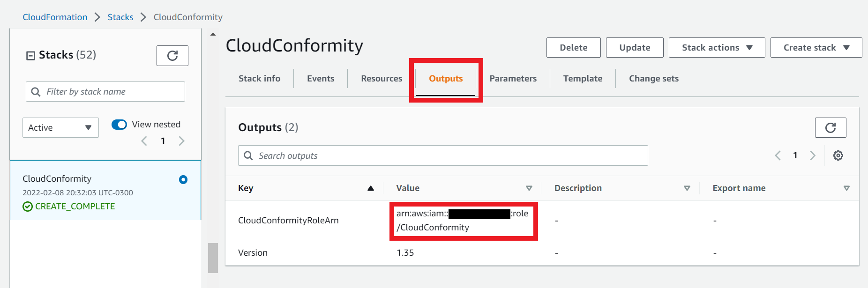
Task: Switch to the Parameters tab
Action: tap(513, 79)
